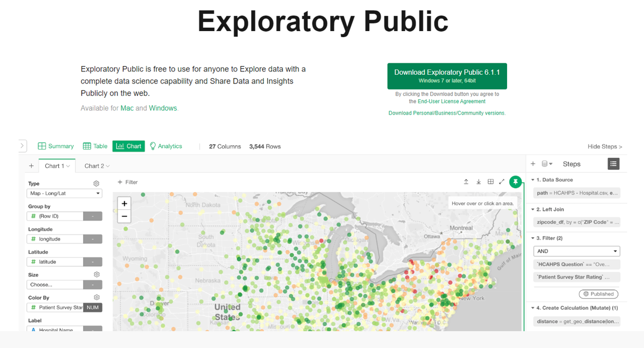Click the 27 Columns count
The height and width of the screenshot is (348, 644).
(225, 146)
